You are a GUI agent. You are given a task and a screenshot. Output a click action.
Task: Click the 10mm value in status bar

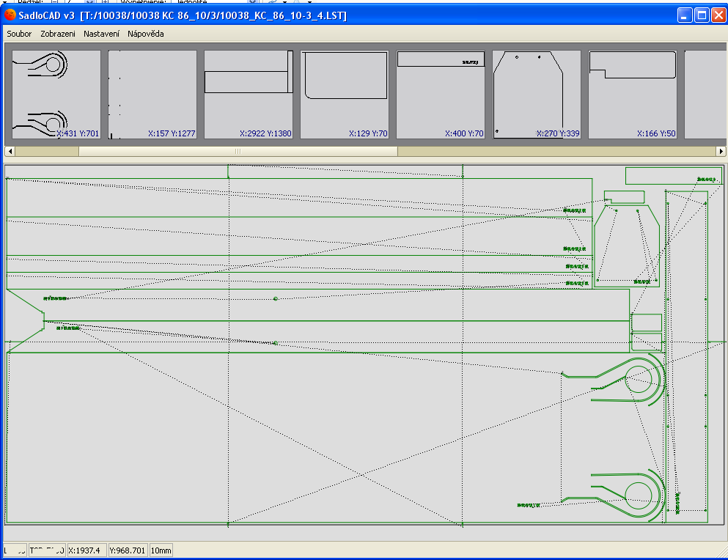(x=161, y=550)
